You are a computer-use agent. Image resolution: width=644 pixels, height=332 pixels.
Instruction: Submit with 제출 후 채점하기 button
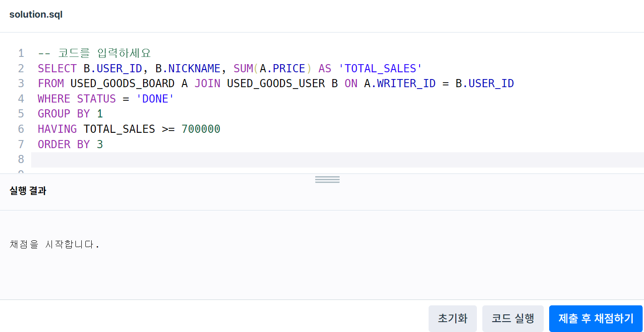pyautogui.click(x=596, y=318)
